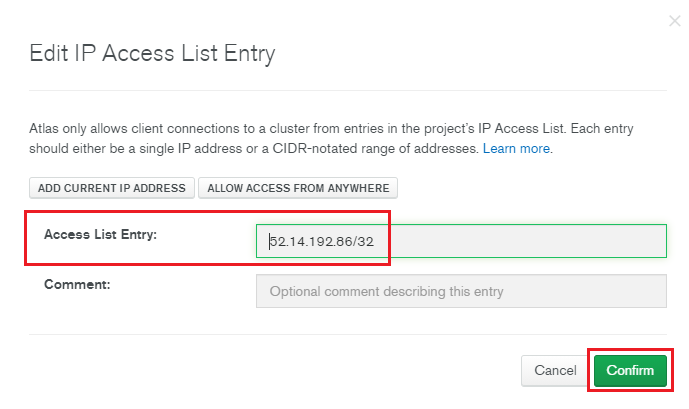Confirm the IP access list entry
This screenshot has width=689, height=409.
pos(630,370)
